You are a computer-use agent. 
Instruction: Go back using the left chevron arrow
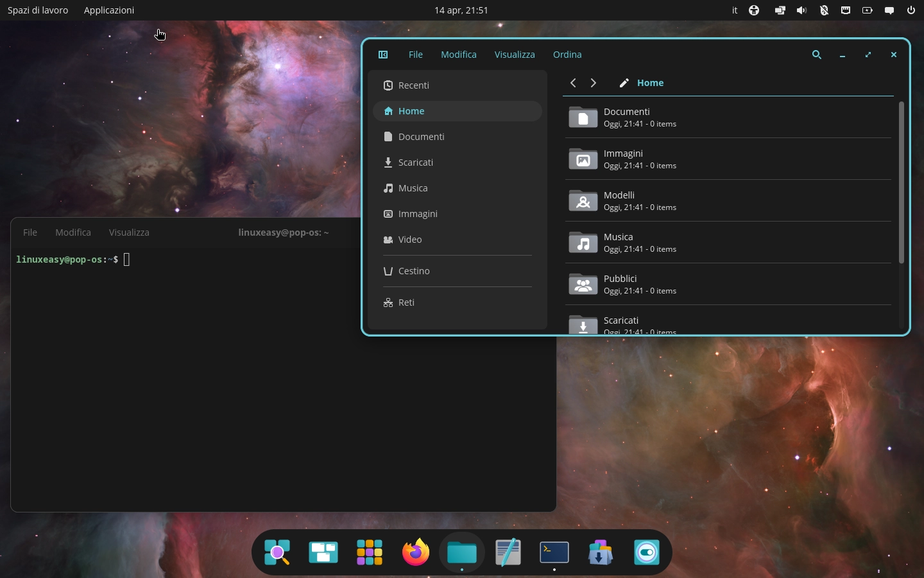click(572, 83)
